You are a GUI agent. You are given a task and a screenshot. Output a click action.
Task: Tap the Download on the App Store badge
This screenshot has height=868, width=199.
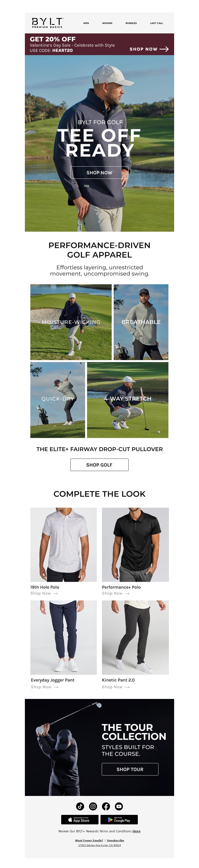click(80, 819)
